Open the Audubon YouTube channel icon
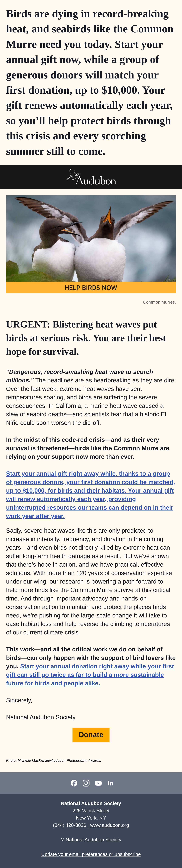Screen dimensions: 182x868 point(98,783)
